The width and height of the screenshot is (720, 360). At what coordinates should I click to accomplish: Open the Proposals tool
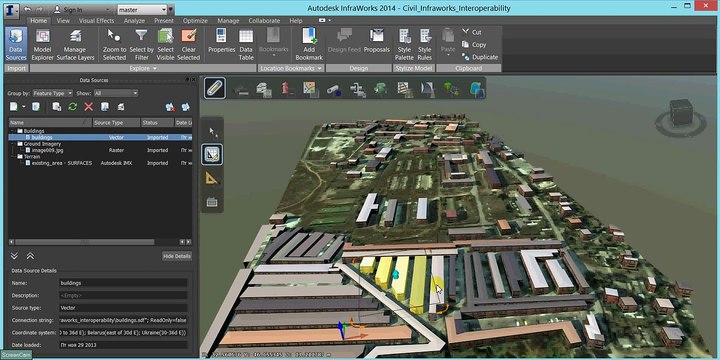click(x=377, y=41)
